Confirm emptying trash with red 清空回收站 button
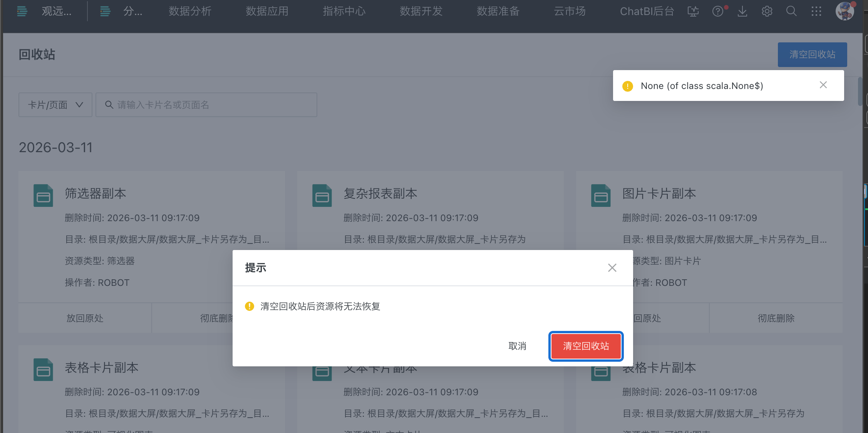868x433 pixels. 585,346
